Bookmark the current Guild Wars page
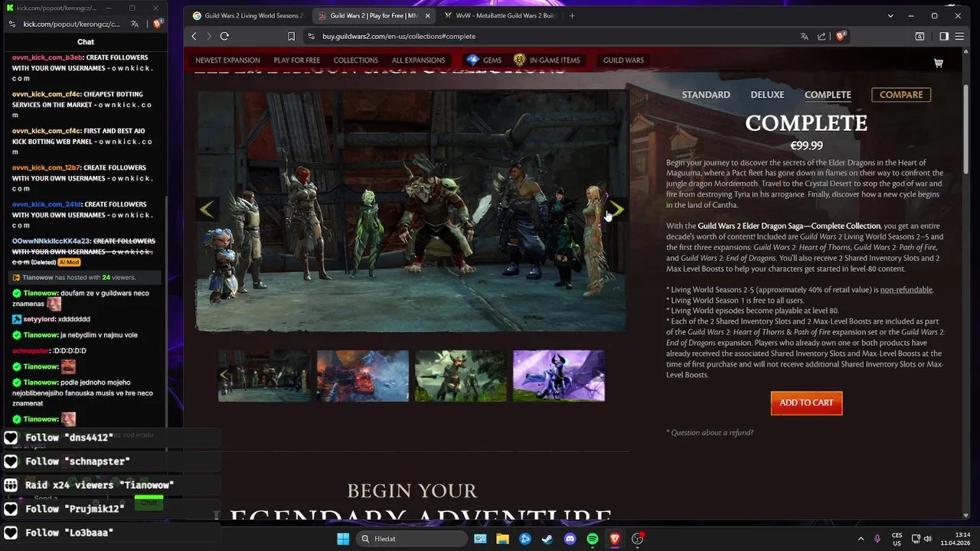980x551 pixels. (291, 36)
